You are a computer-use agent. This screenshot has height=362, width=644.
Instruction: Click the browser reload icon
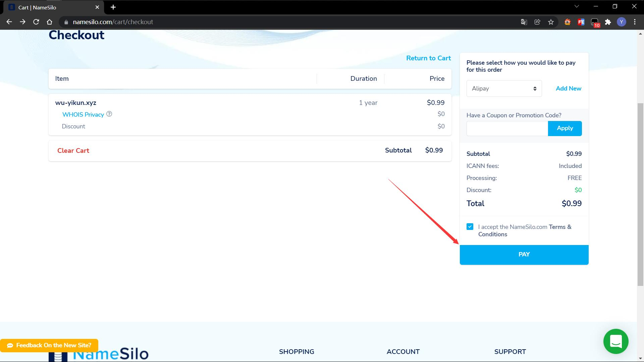tap(36, 22)
